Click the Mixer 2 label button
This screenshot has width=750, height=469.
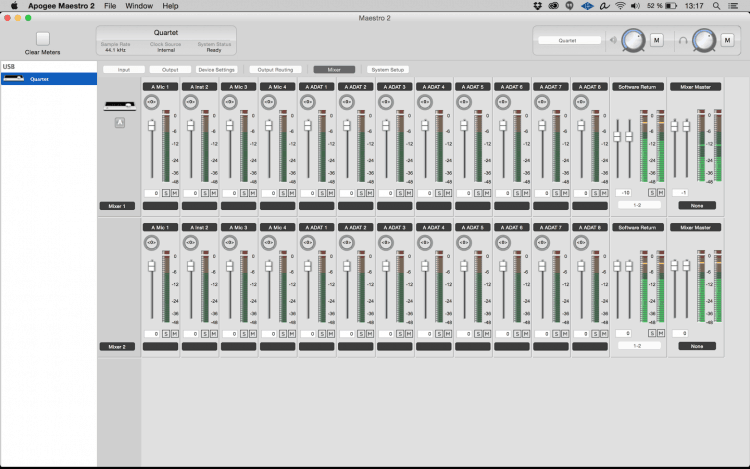coord(117,347)
